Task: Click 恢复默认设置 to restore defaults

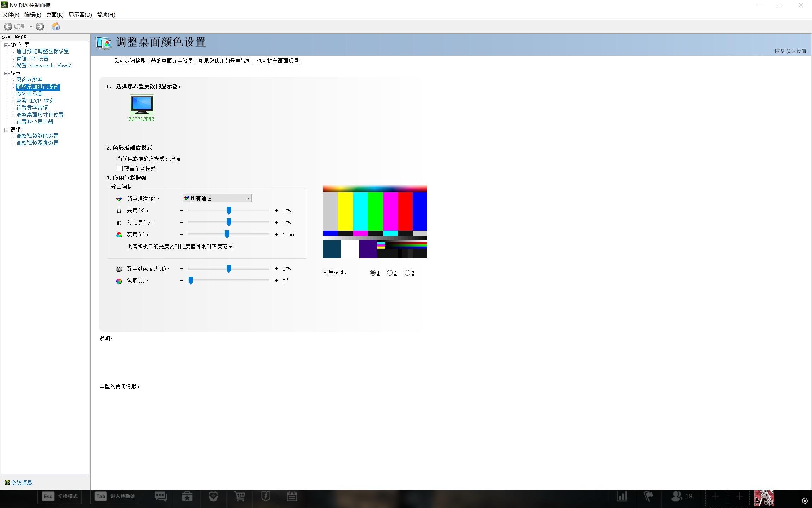Action: click(x=791, y=51)
